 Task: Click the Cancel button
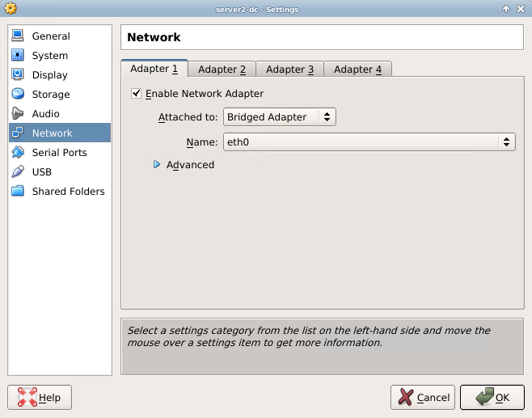[423, 397]
